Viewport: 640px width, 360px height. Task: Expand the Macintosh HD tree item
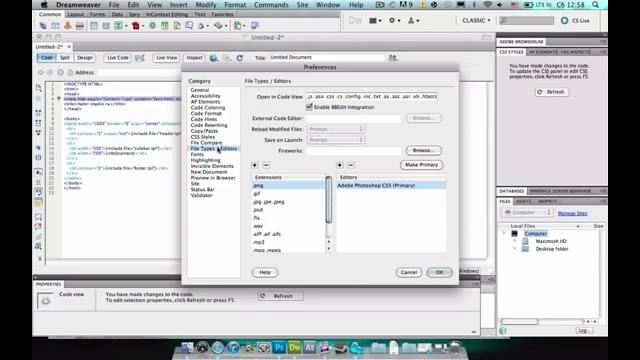coord(515,241)
